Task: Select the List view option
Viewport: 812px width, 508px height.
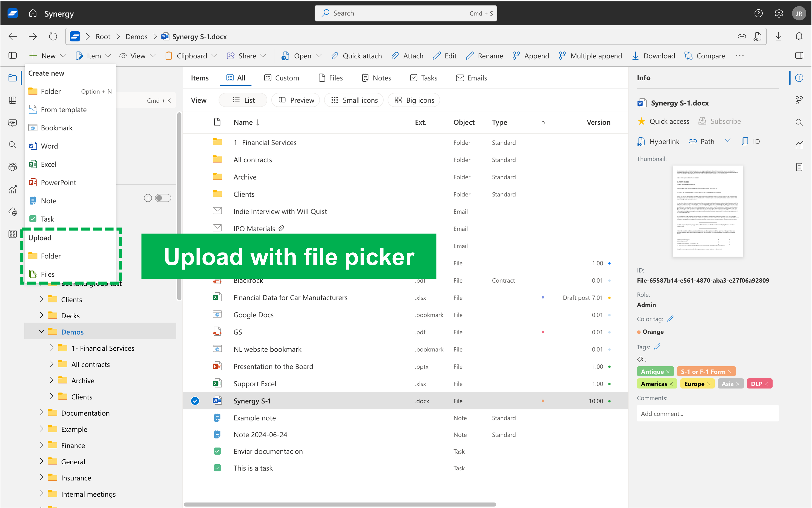Action: [243, 100]
